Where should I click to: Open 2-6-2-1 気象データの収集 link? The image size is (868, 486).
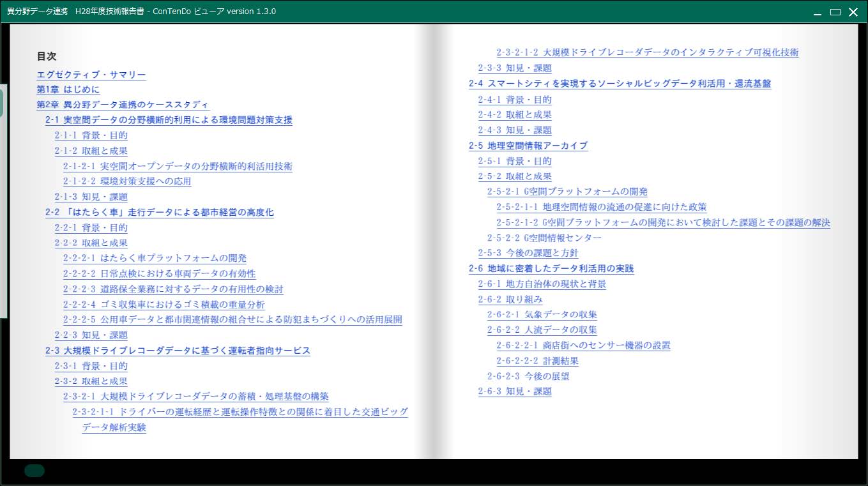(x=542, y=314)
